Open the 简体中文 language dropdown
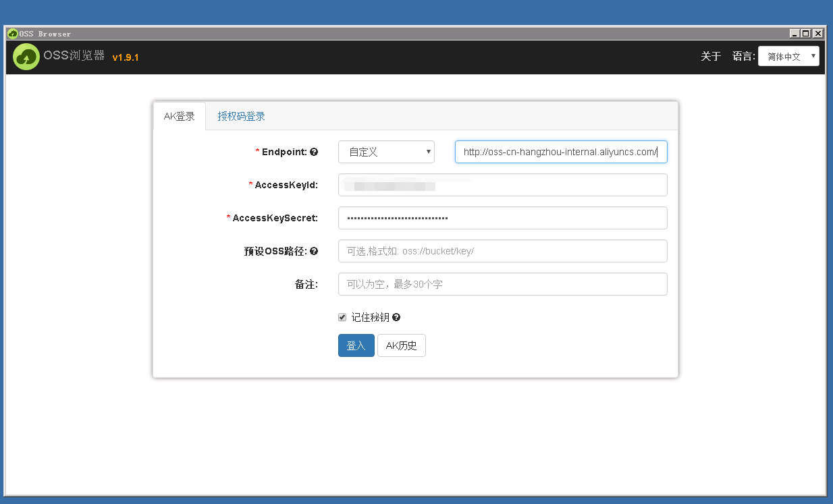This screenshot has width=833, height=504. [x=788, y=57]
